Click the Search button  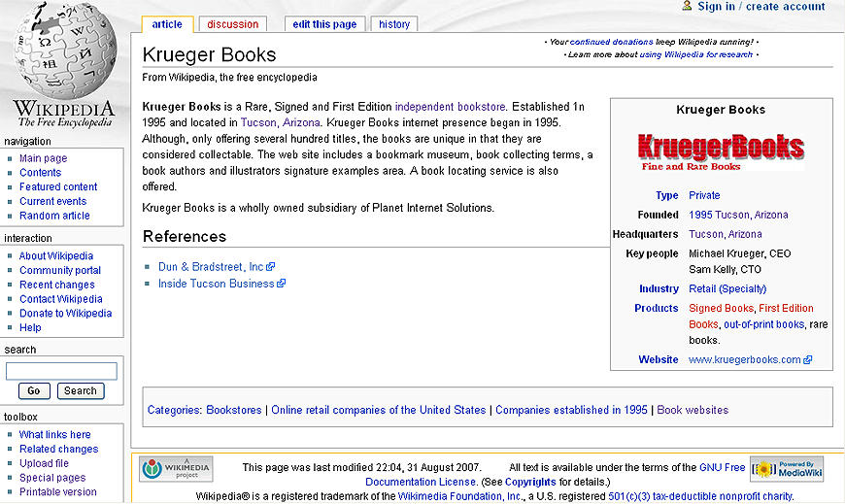point(81,390)
